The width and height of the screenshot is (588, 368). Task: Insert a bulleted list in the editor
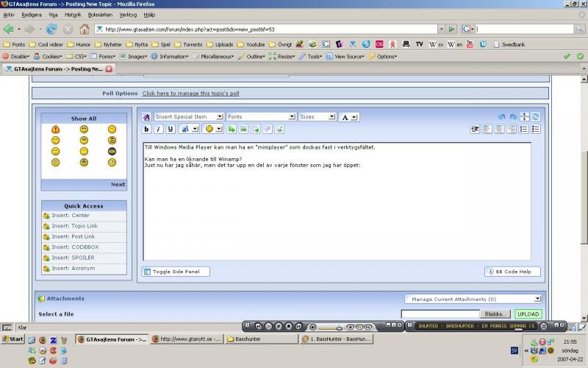(x=536, y=130)
